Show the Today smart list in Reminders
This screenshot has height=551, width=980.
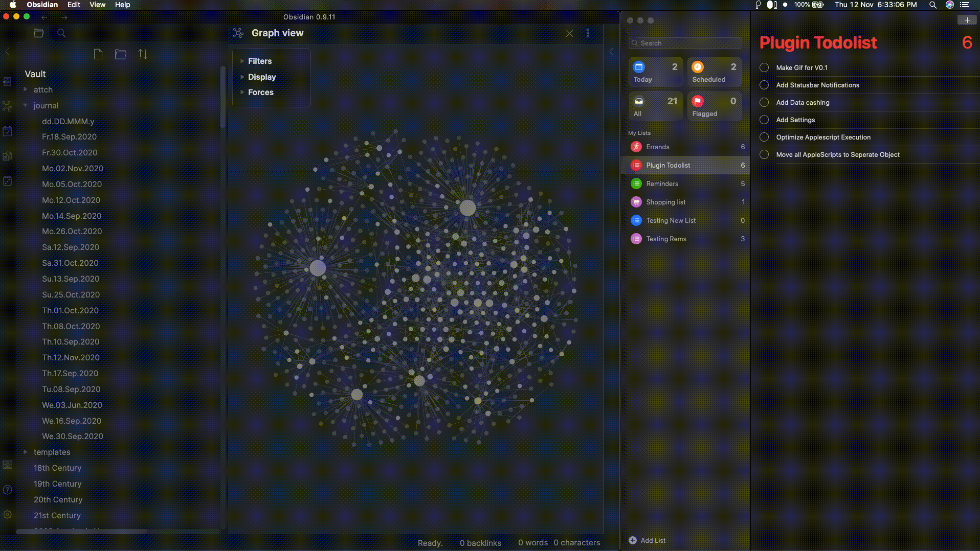[x=656, y=72]
